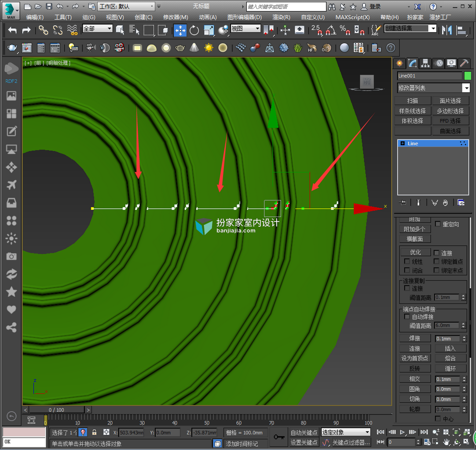Open the 编辑(E) menu
The width and height of the screenshot is (476, 450).
(35, 17)
